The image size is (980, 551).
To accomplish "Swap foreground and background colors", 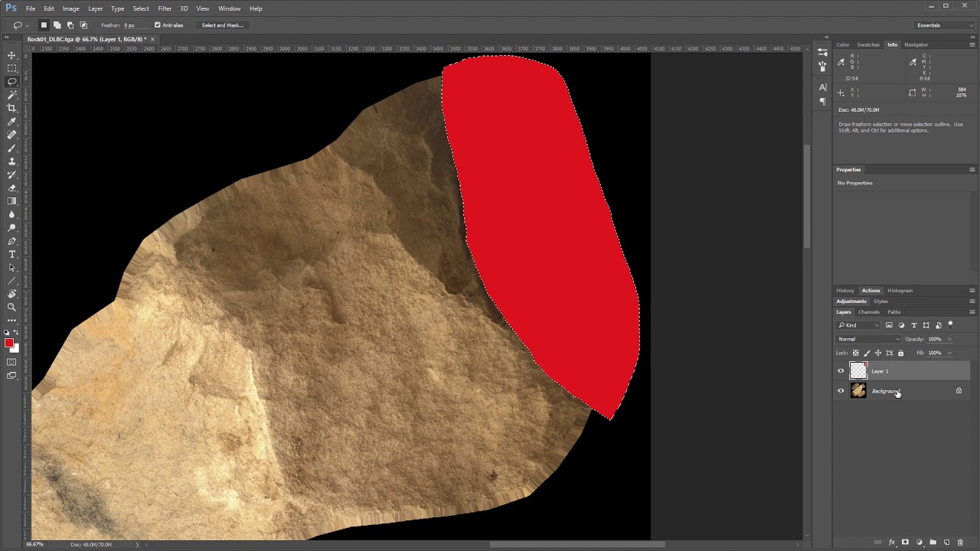I will pos(17,333).
